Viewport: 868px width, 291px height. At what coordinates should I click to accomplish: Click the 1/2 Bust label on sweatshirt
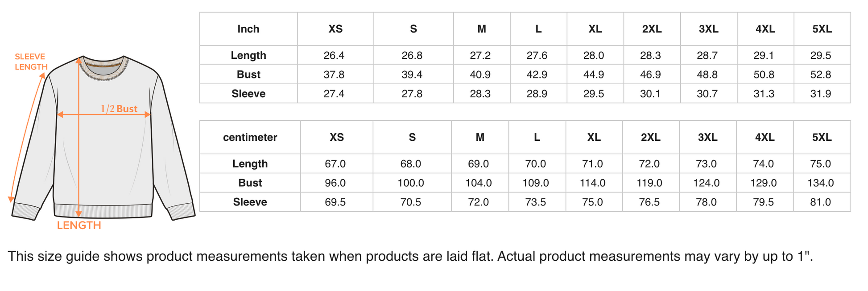coord(119,109)
